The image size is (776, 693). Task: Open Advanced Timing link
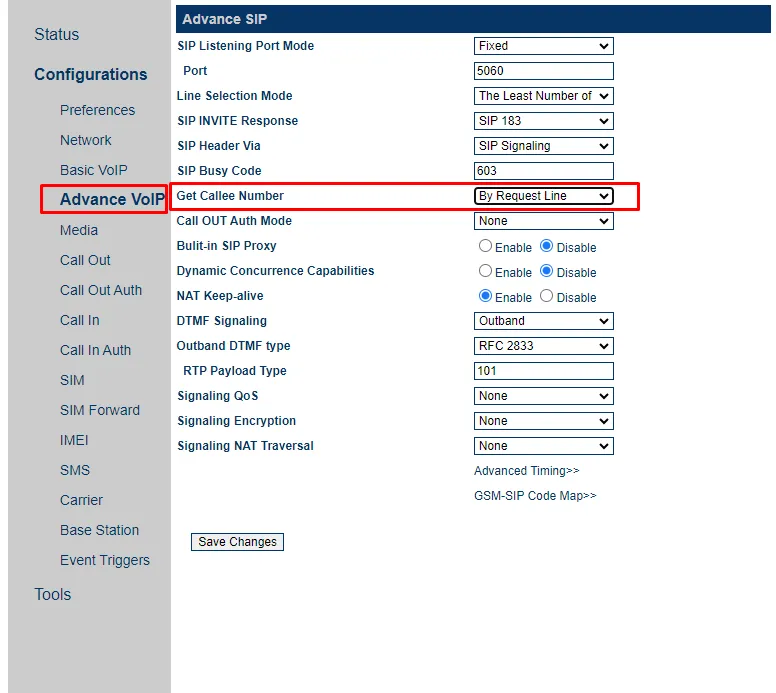point(527,471)
